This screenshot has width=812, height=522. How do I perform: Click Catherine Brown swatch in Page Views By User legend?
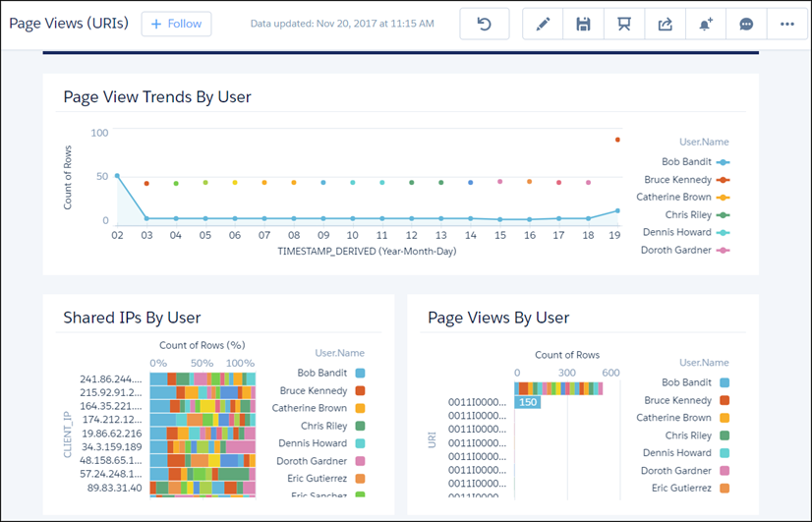click(x=725, y=418)
